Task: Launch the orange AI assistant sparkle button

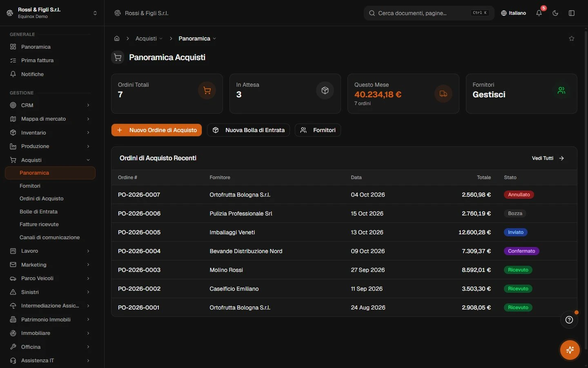Action: point(570,350)
